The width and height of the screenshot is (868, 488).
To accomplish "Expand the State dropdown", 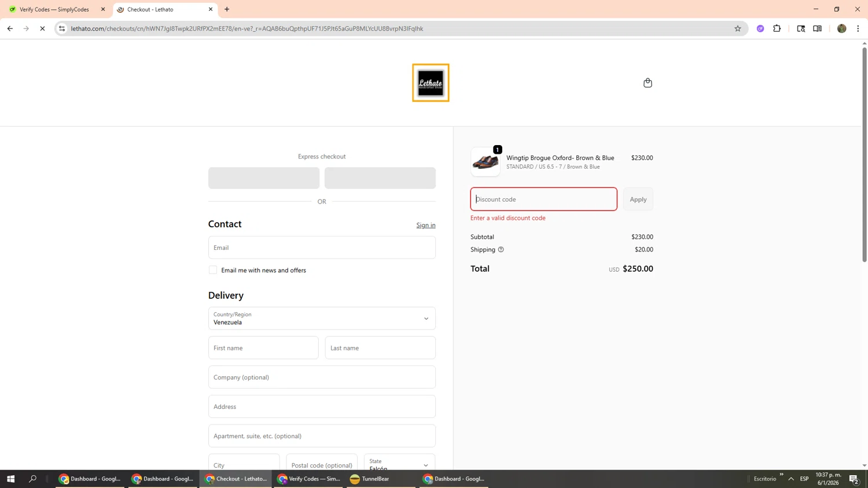I will click(399, 463).
